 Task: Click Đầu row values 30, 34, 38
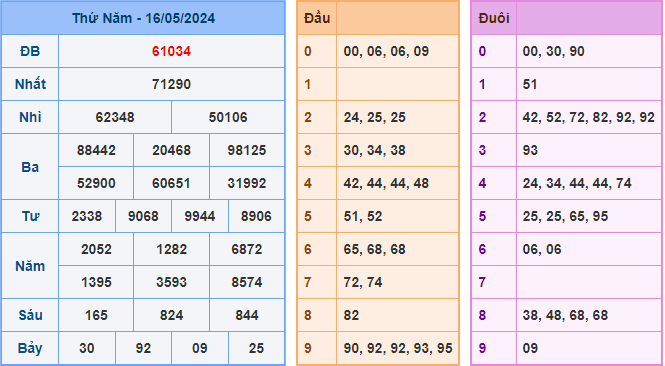[x=374, y=151]
